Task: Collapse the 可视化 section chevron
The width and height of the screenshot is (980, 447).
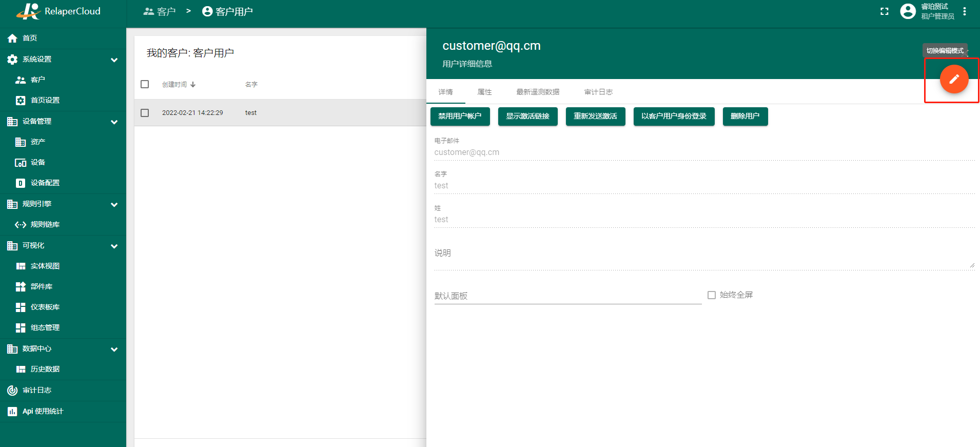Action: point(114,246)
